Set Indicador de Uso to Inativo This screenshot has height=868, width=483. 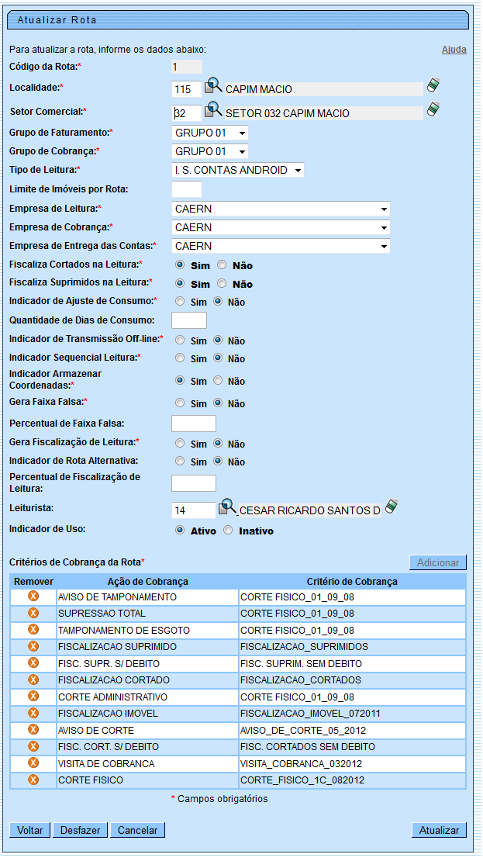(228, 531)
